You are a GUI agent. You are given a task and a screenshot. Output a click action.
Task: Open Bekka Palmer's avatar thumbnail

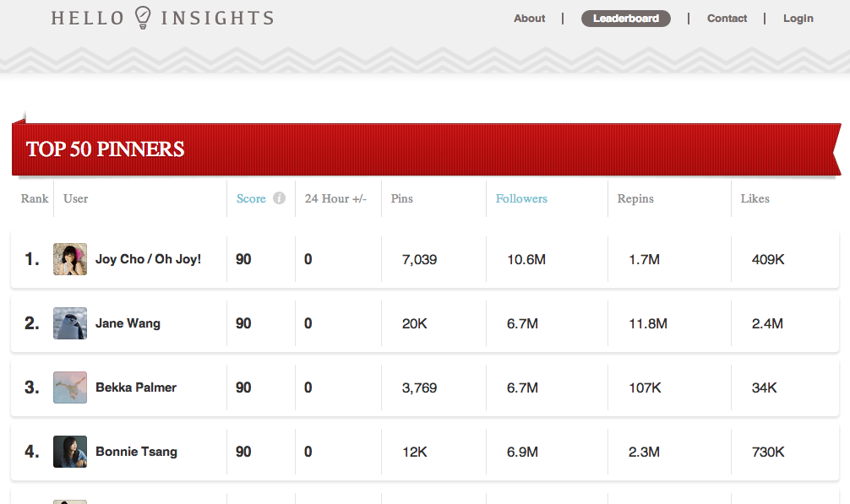(70, 387)
